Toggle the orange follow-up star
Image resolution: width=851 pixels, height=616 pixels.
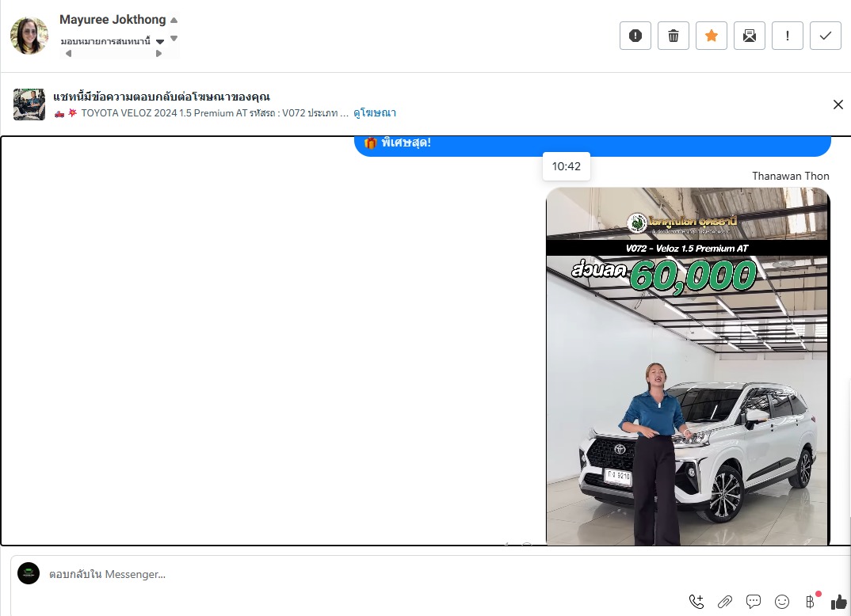pyautogui.click(x=711, y=36)
